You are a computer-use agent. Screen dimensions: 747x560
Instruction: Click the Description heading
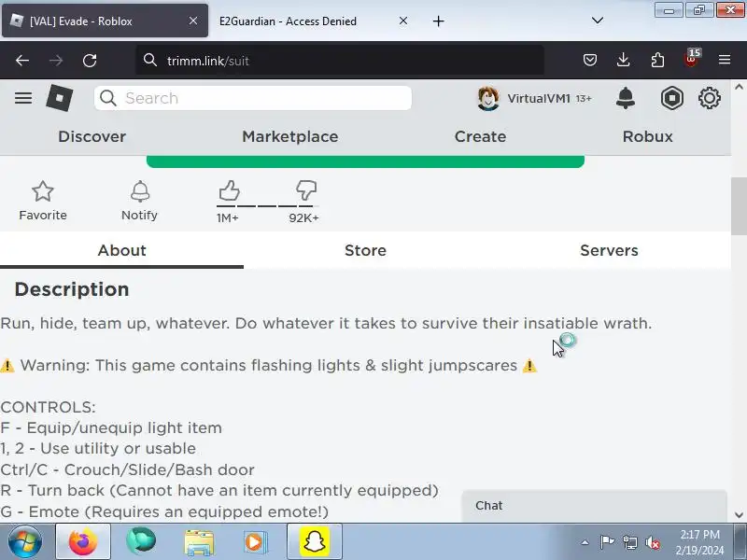72,289
